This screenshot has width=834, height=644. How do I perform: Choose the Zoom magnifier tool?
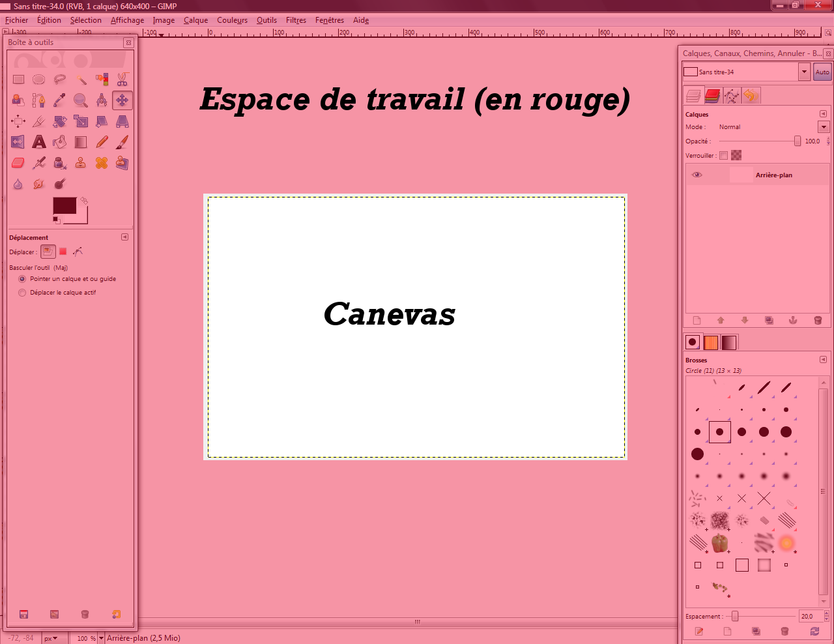[x=81, y=100]
